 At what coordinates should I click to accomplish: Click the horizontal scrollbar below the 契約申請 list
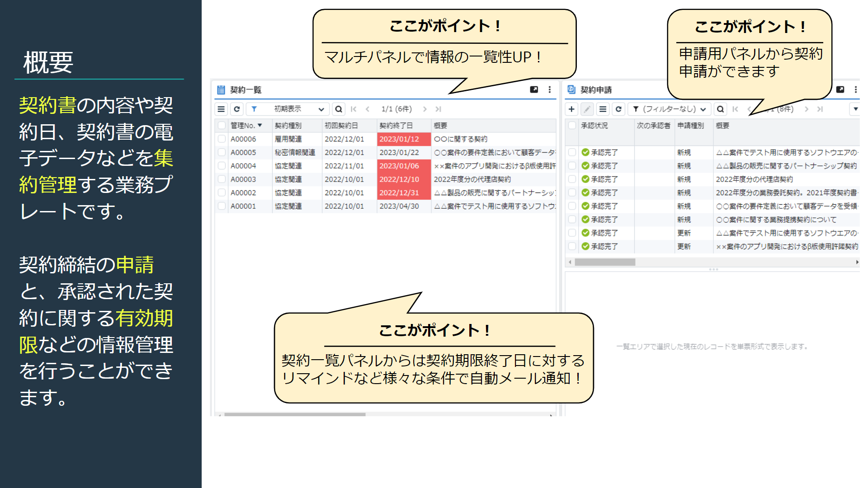pyautogui.click(x=606, y=261)
